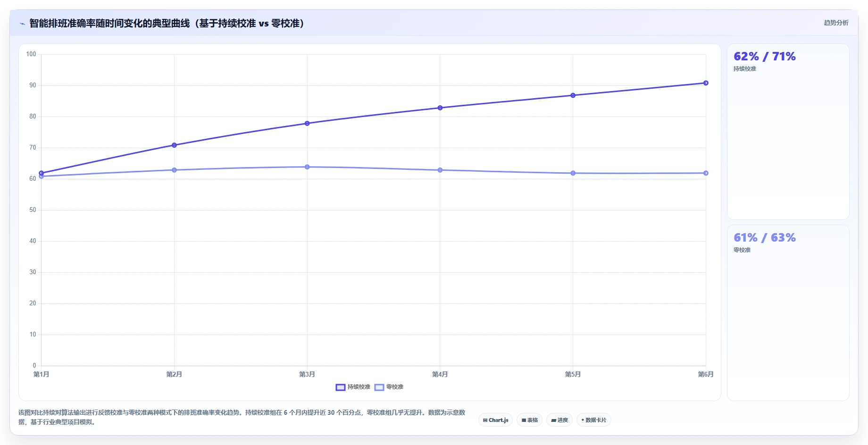This screenshot has width=868, height=445.
Task: Click the 第2月 x-axis label
Action: click(174, 374)
